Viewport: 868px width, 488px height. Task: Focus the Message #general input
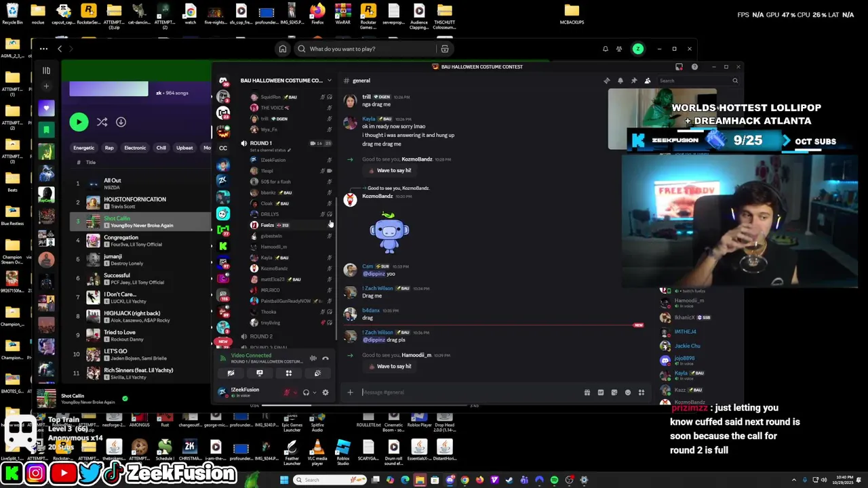471,392
